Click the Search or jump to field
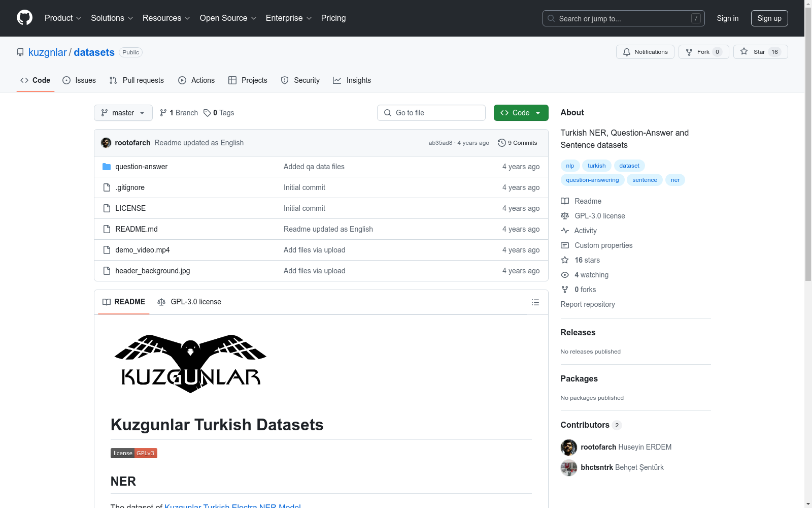Image resolution: width=812 pixels, height=508 pixels. (624, 18)
